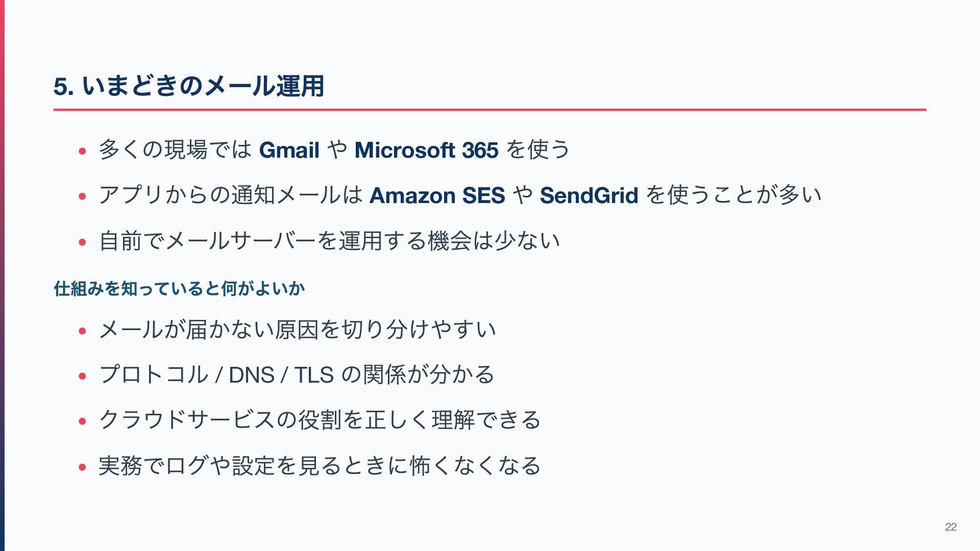Click the bold Amazon SES text

point(437,195)
